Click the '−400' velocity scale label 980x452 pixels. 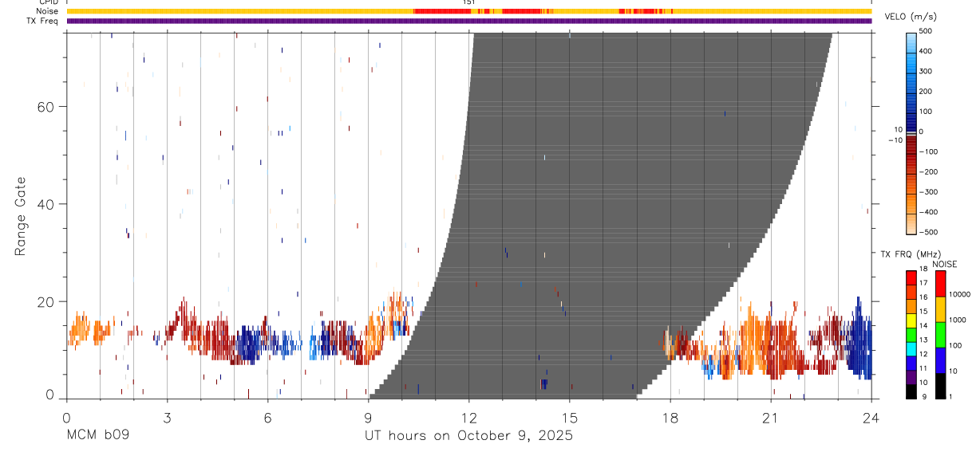click(x=929, y=212)
